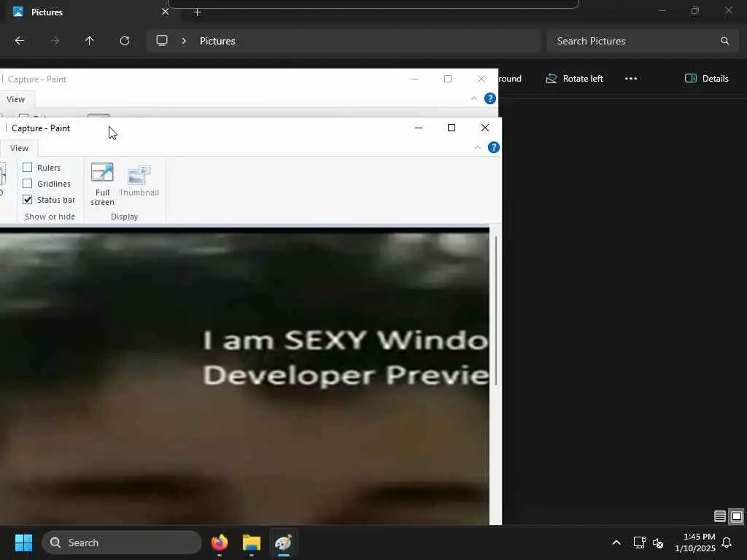Expand the chevron before Pictures in address bar
This screenshot has width=747, height=560.
(x=183, y=41)
